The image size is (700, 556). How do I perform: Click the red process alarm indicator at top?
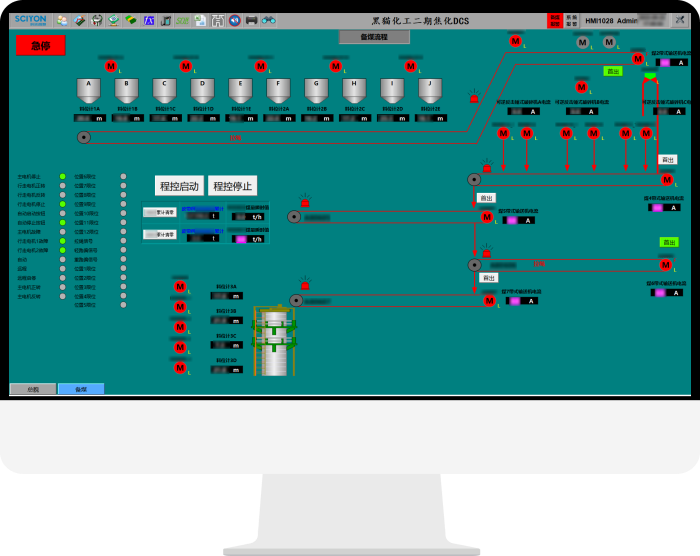click(555, 20)
